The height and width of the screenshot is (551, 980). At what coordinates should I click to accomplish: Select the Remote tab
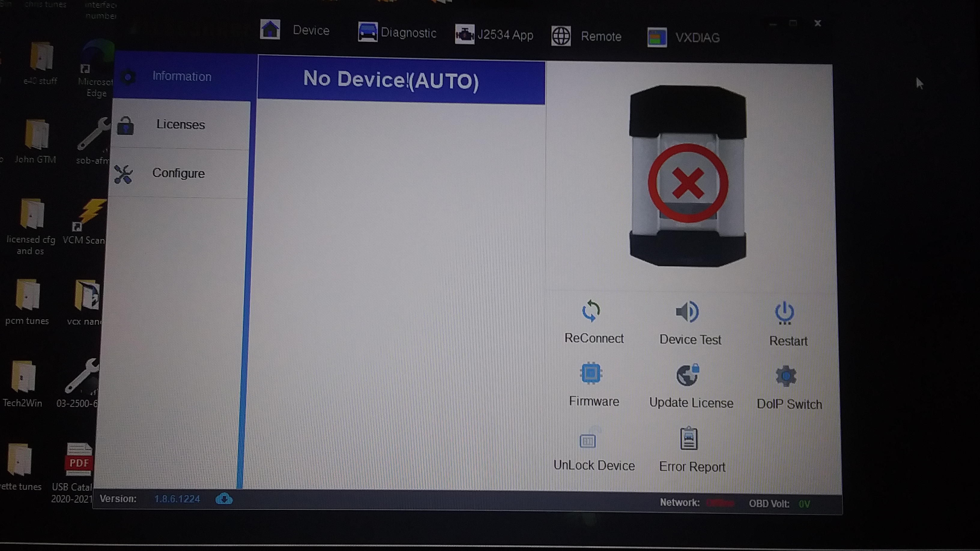pos(586,37)
